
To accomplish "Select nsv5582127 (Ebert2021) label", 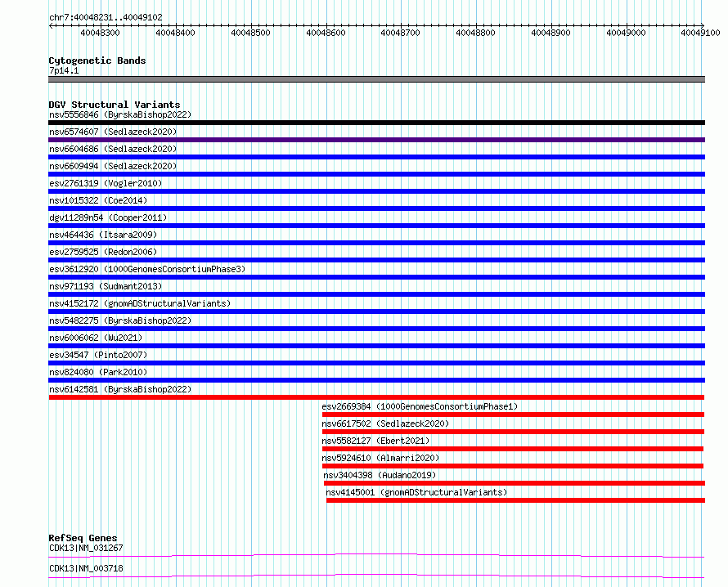I will 375,441.
